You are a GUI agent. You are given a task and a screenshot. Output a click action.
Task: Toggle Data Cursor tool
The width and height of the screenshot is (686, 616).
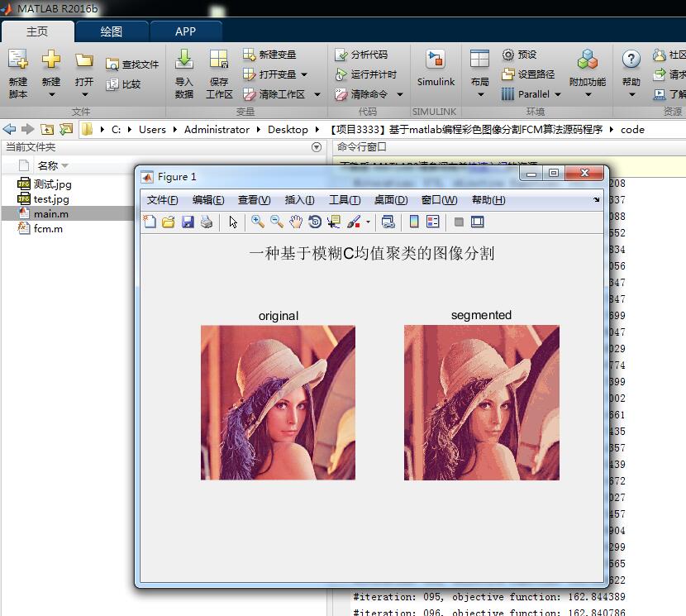tap(334, 222)
